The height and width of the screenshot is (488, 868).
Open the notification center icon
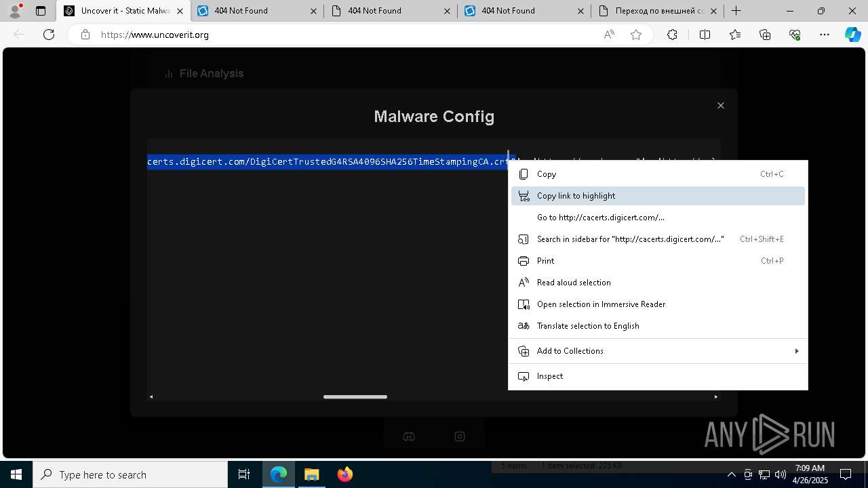(846, 474)
